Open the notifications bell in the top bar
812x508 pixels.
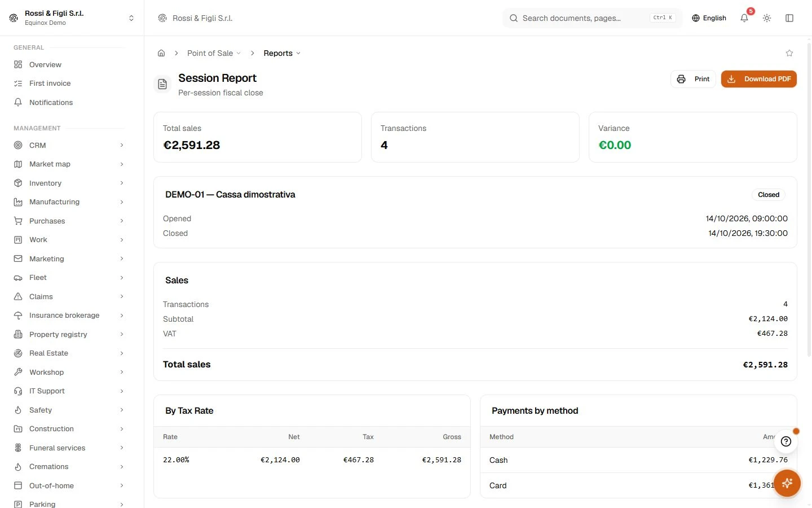pos(744,18)
